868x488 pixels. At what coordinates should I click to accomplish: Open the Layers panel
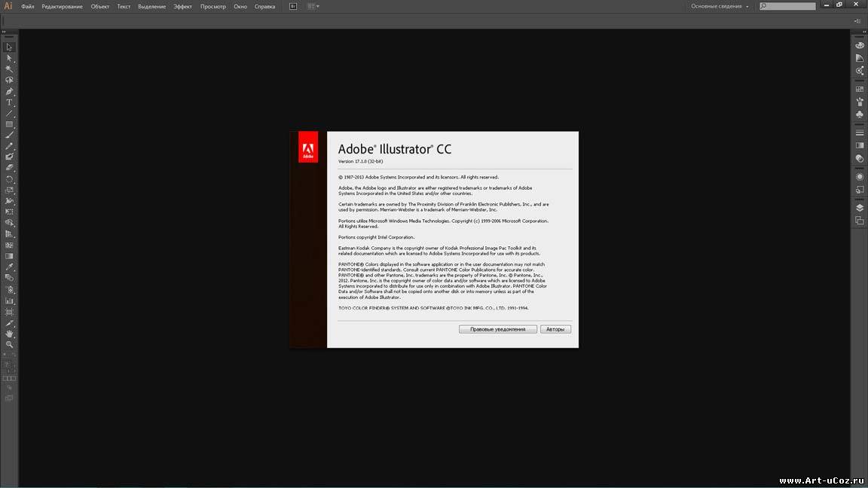tap(859, 208)
